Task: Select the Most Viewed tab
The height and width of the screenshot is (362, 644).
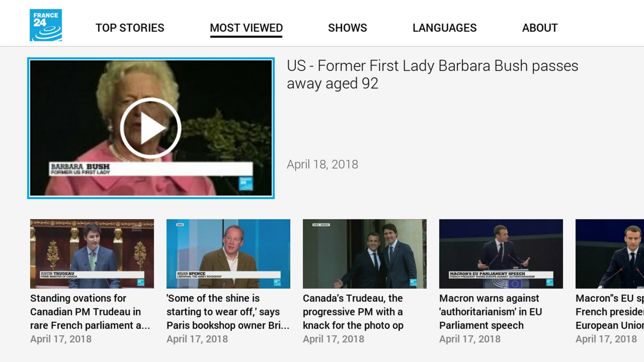Action: coord(246,28)
